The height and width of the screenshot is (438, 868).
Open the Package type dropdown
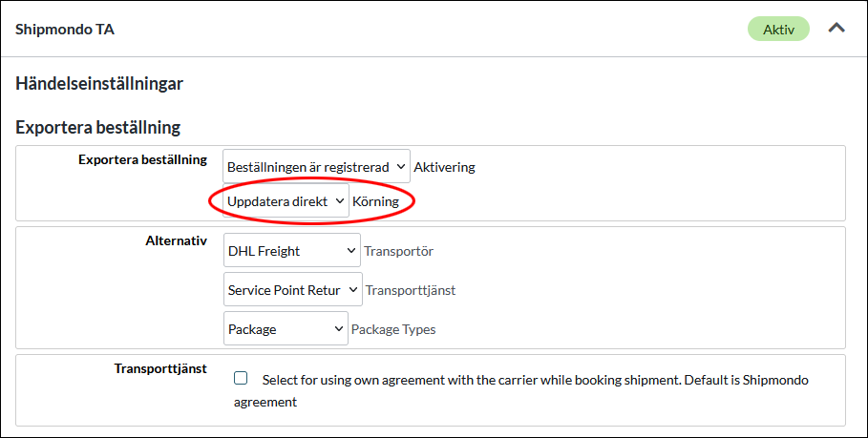coord(285,329)
